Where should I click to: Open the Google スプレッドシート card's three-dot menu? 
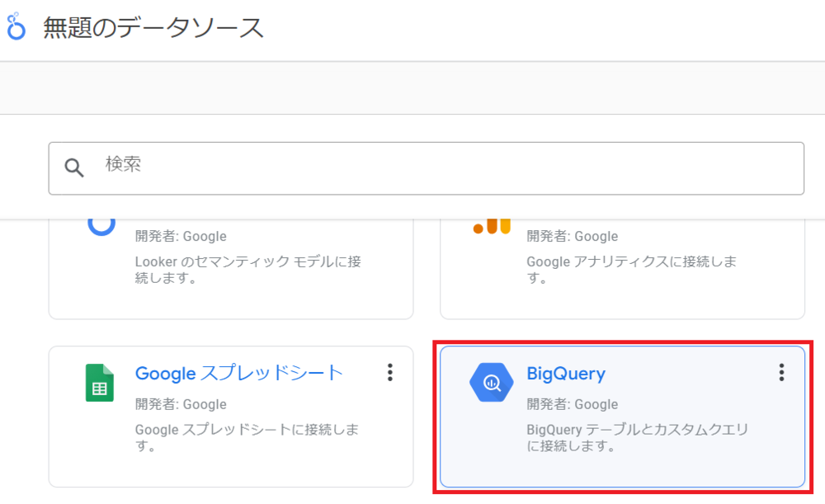pos(390,373)
